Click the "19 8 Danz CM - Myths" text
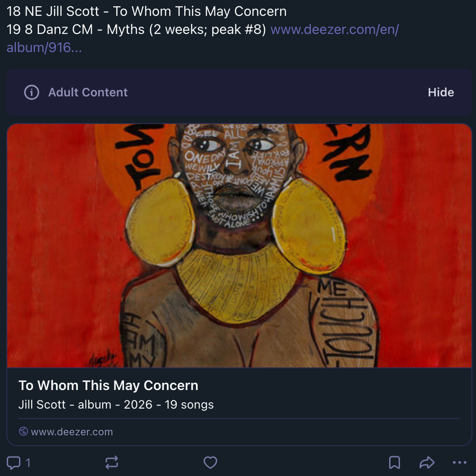The height and width of the screenshot is (476, 476). [x=136, y=30]
